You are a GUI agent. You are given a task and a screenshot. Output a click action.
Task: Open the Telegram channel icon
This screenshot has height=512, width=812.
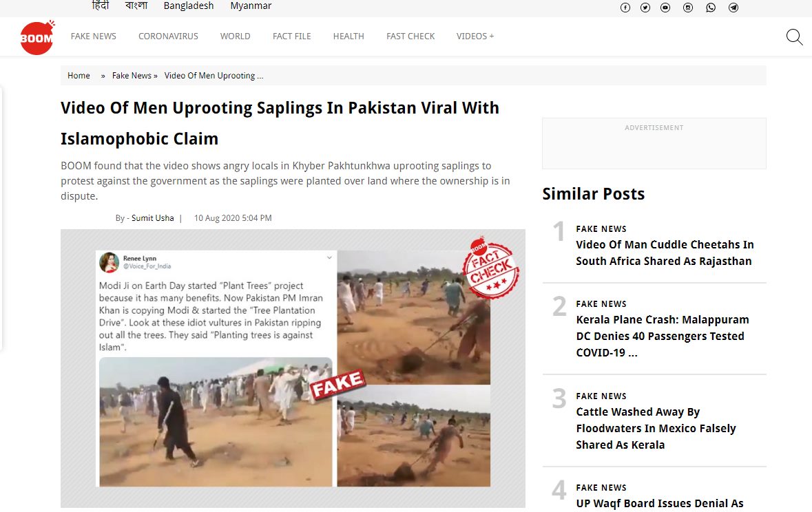pos(733,8)
